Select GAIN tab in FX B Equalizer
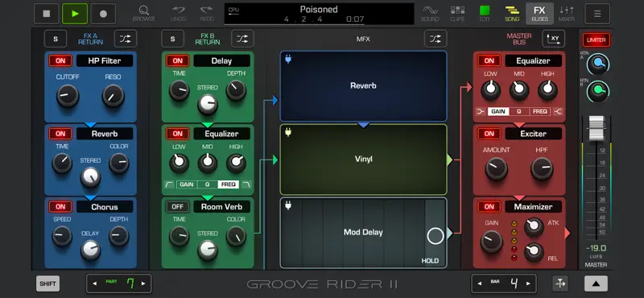 tap(187, 184)
